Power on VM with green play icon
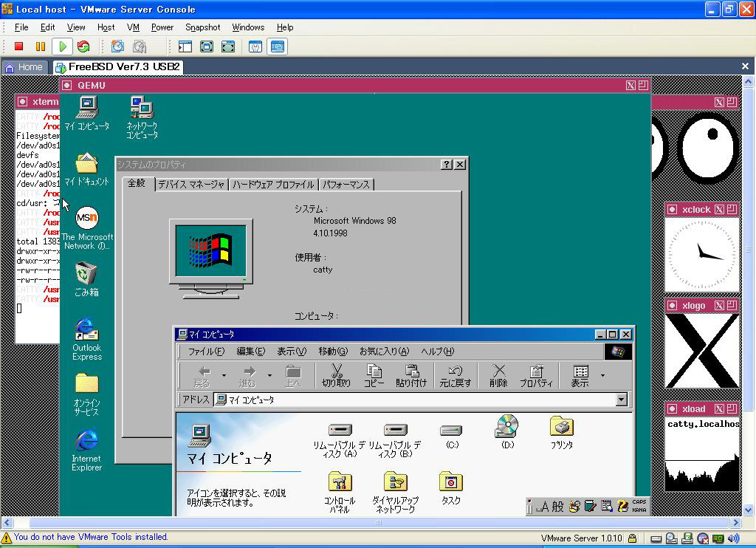 62,47
